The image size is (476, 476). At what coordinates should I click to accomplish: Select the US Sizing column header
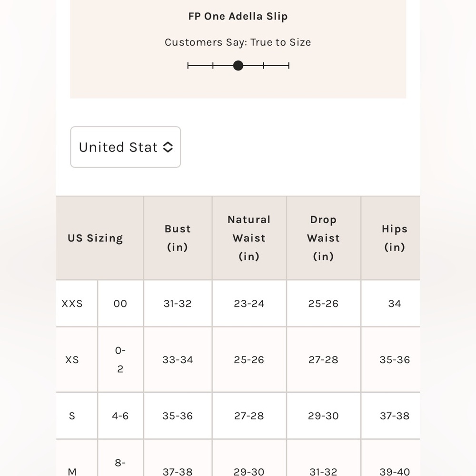[95, 238]
